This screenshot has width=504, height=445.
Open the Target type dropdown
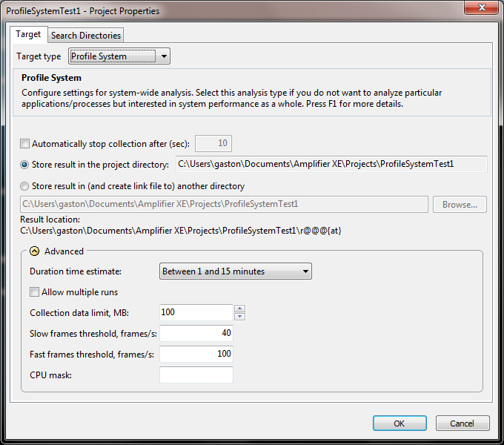(x=119, y=56)
